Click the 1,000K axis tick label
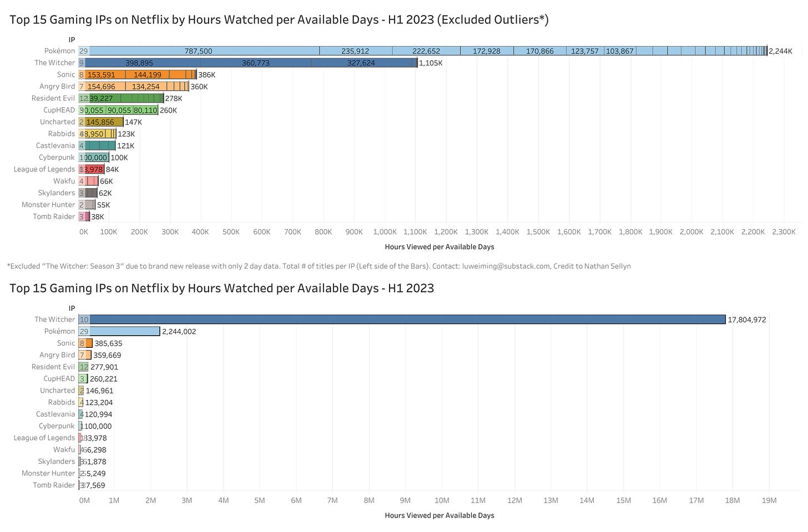 385,232
